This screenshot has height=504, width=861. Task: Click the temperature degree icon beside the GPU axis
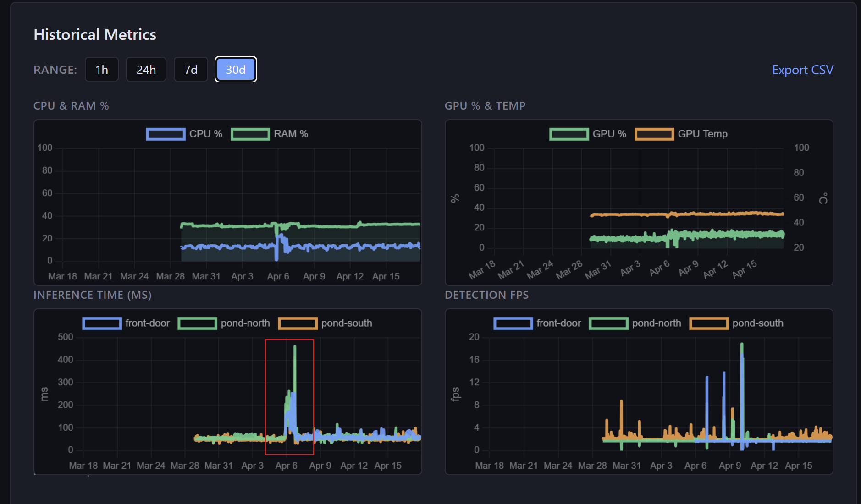point(823,198)
